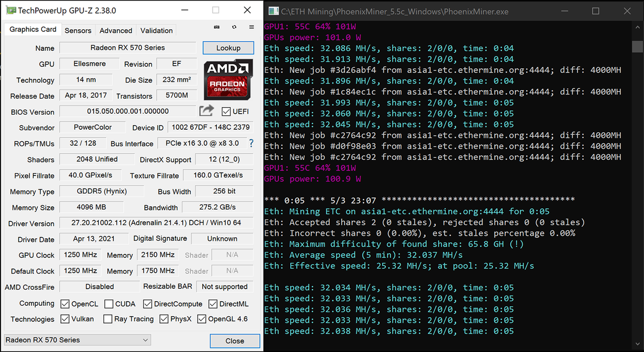Click Memory Size field 4096 MB
The width and height of the screenshot is (644, 352).
pyautogui.click(x=92, y=207)
